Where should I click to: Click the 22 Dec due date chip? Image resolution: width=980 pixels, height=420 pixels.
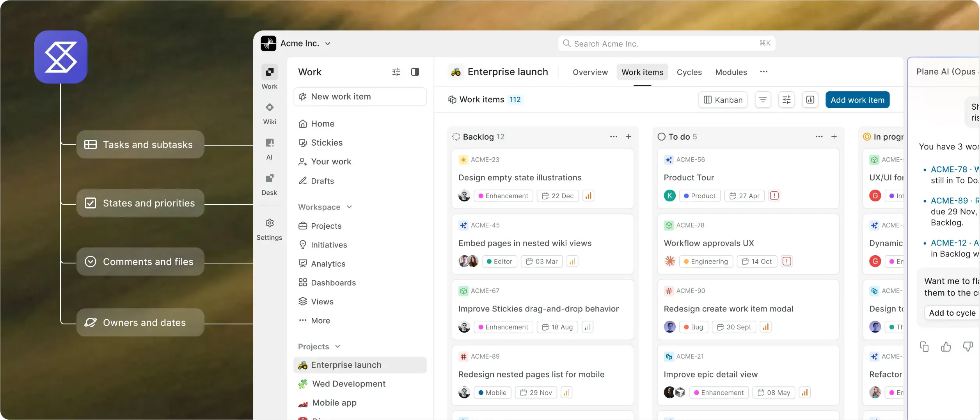coord(557,196)
